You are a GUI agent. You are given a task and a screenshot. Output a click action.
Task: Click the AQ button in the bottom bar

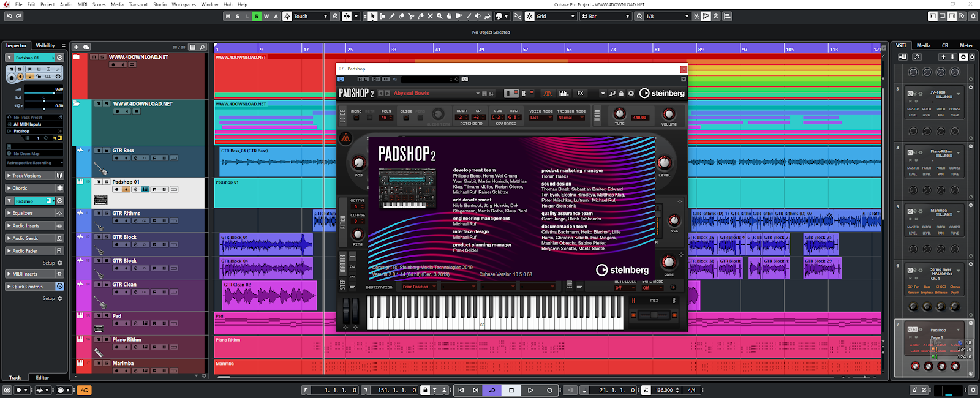[x=84, y=390]
